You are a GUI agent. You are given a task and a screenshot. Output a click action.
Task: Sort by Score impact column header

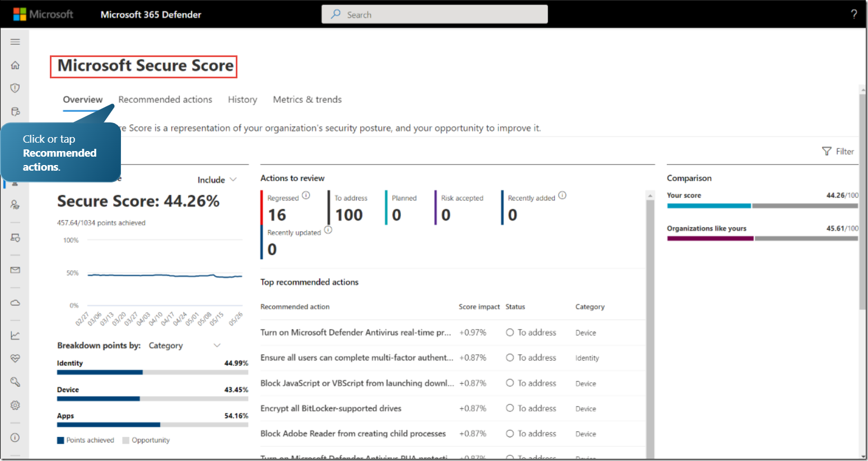click(x=479, y=307)
